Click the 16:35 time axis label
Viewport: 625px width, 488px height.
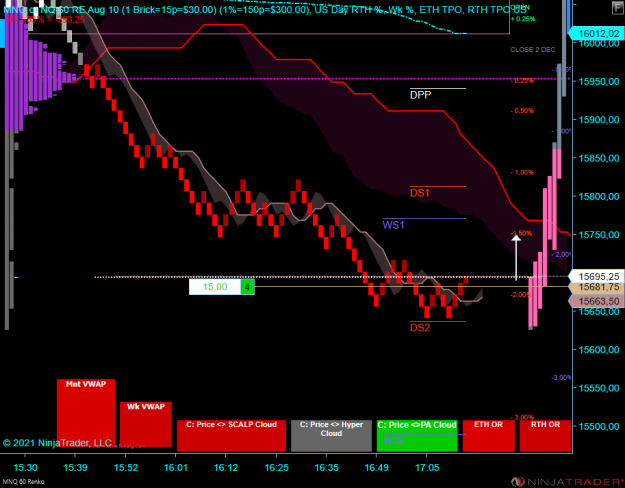point(326,467)
